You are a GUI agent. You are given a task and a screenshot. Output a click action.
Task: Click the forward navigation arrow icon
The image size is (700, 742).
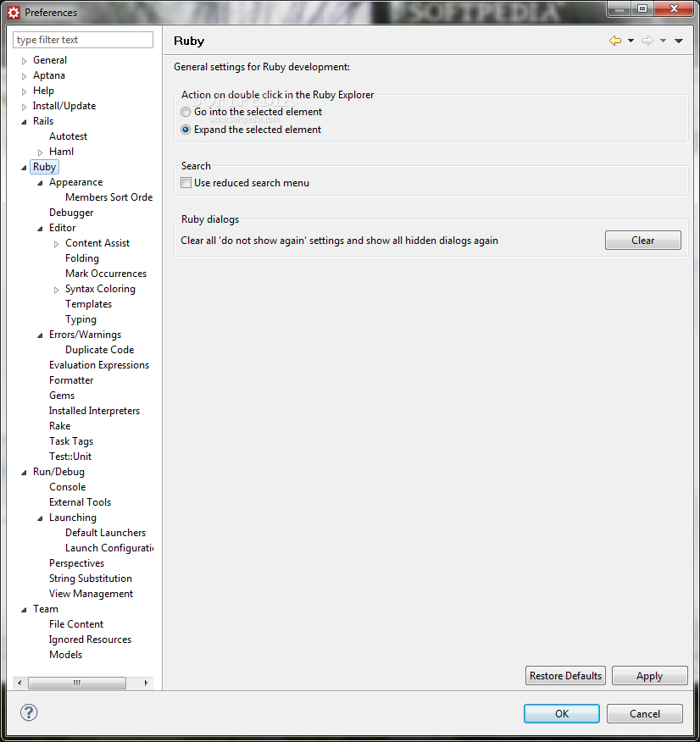647,41
